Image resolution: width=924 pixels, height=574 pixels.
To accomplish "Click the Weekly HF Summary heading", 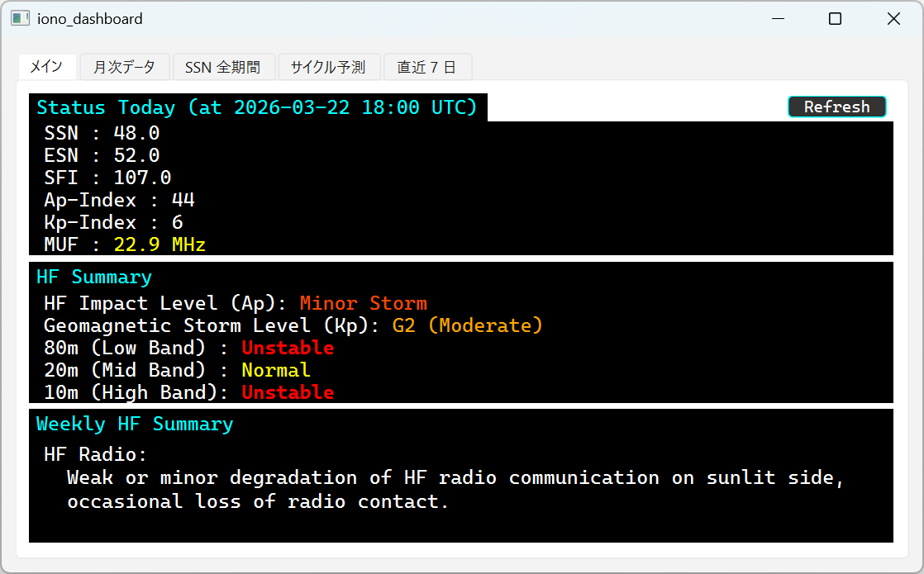I will pyautogui.click(x=135, y=424).
